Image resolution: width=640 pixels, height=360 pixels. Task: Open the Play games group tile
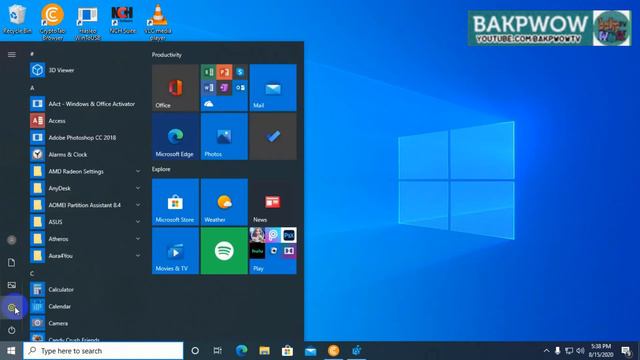click(x=273, y=251)
